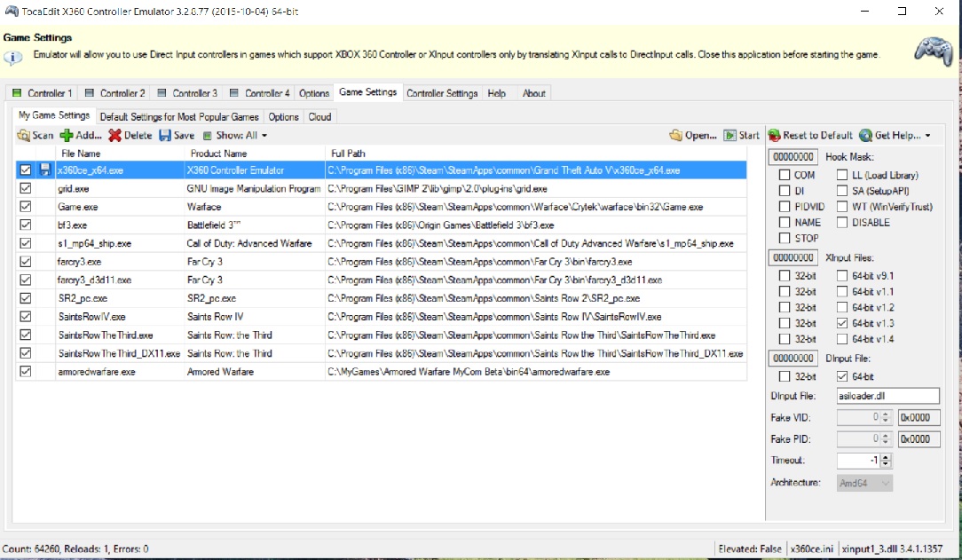
Task: Enable the LL (Load Library) checkbox
Action: (x=841, y=175)
